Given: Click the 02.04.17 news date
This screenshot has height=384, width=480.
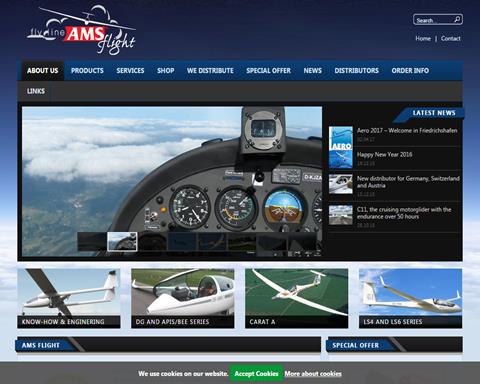Looking at the screenshot, I should click(366, 139).
